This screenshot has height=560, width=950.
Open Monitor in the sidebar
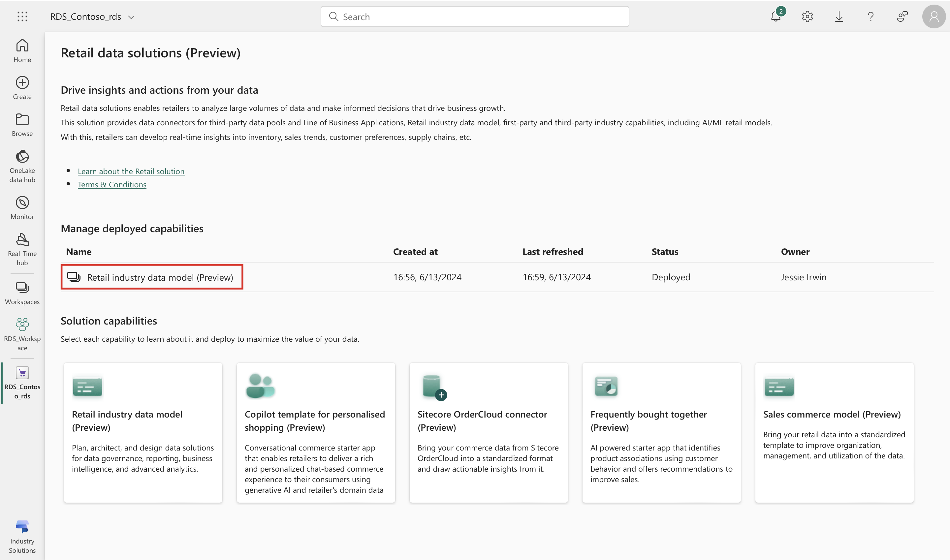(22, 207)
